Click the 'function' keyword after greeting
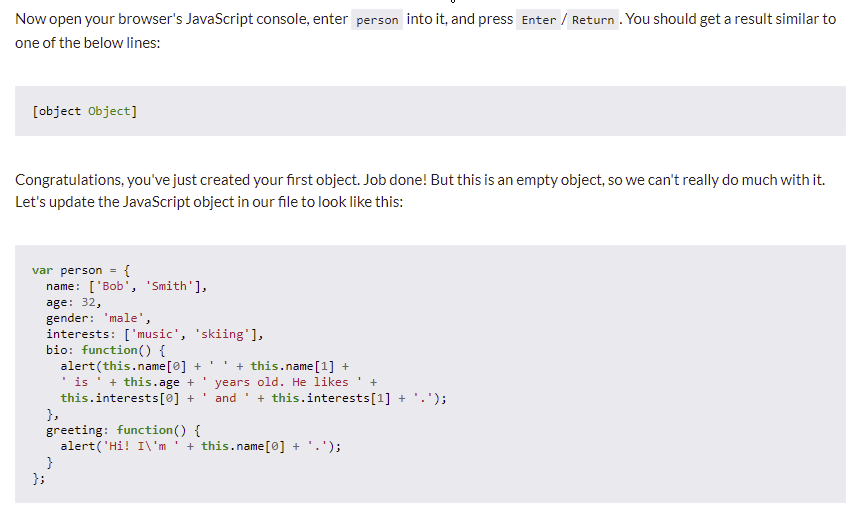Image resolution: width=865 pixels, height=513 pixels. [145, 430]
